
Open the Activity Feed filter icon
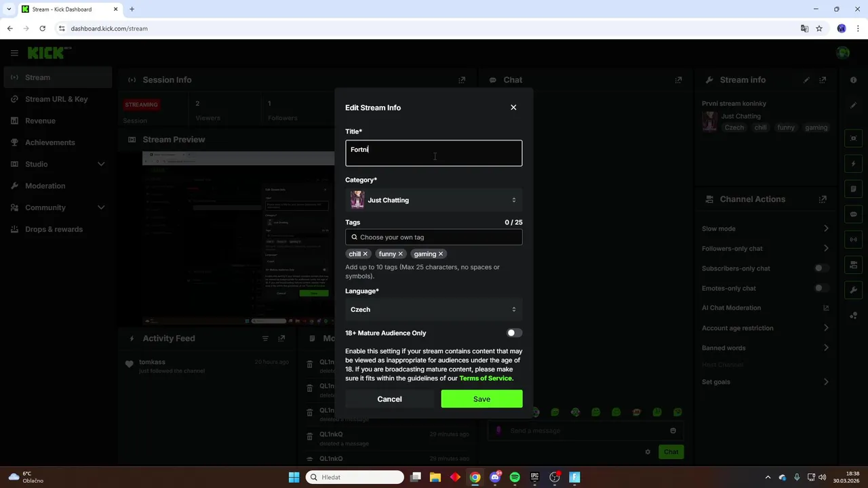click(265, 338)
